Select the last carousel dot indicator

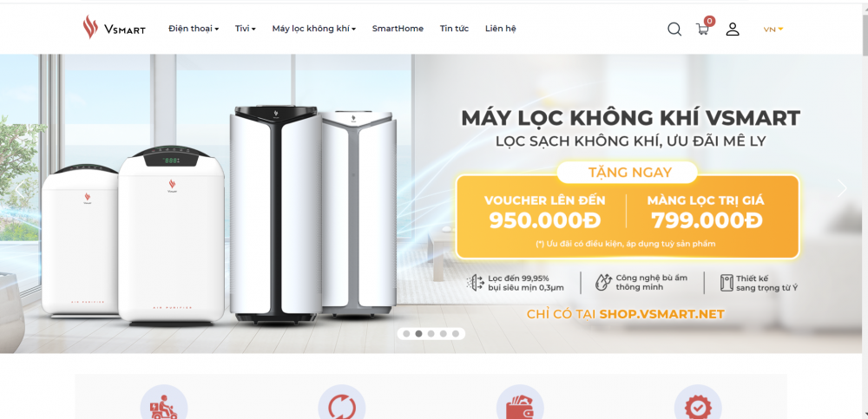tap(456, 334)
